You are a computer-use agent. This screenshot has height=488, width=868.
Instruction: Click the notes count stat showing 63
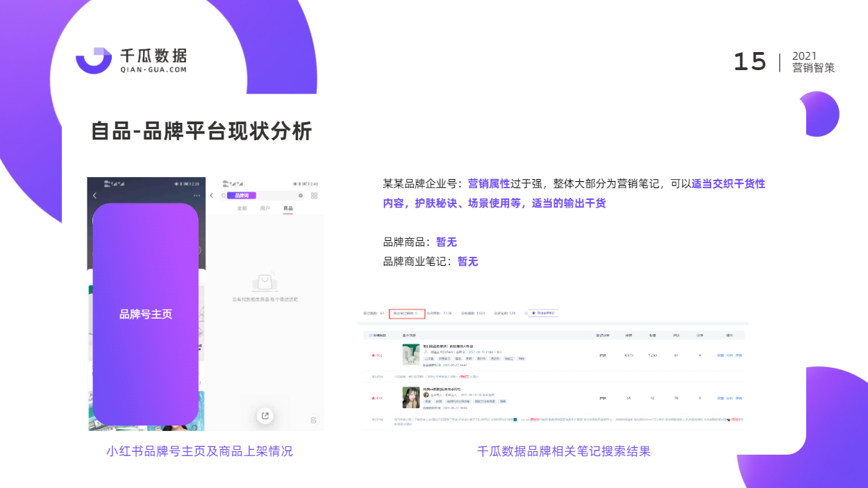[374, 314]
